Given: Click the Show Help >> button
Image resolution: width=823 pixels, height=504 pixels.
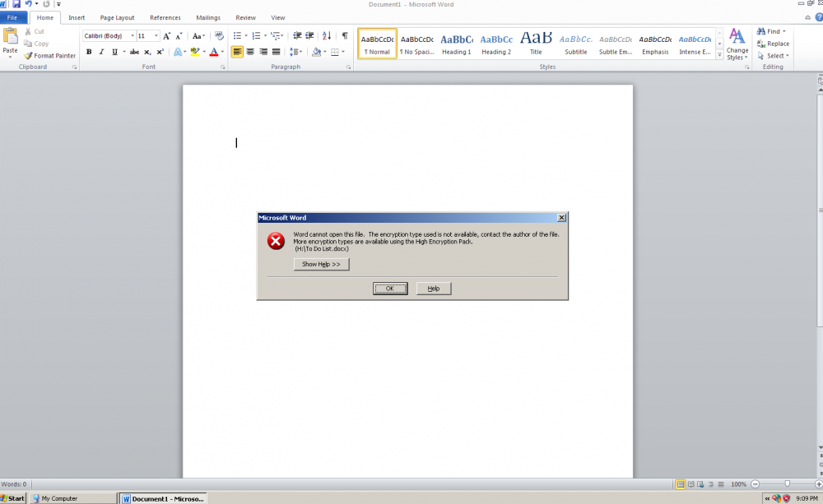Looking at the screenshot, I should tap(321, 264).
